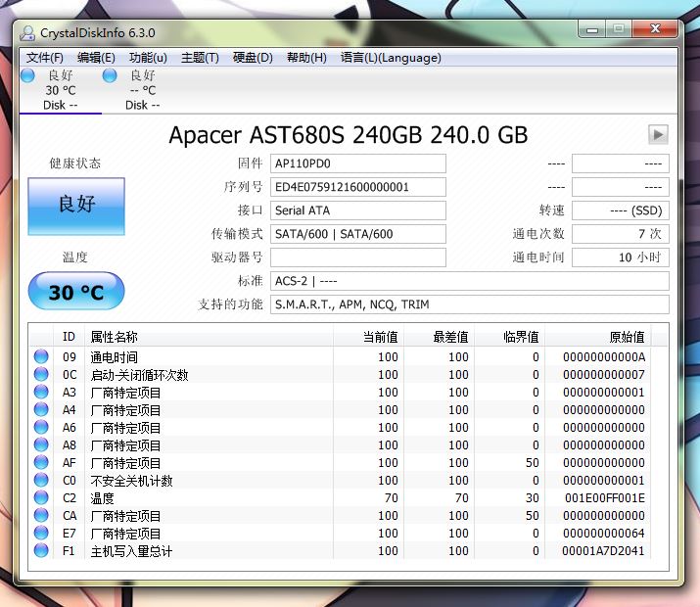The height and width of the screenshot is (607, 700).
Task: Select second disk status circle showing -- °C
Action: (x=110, y=75)
